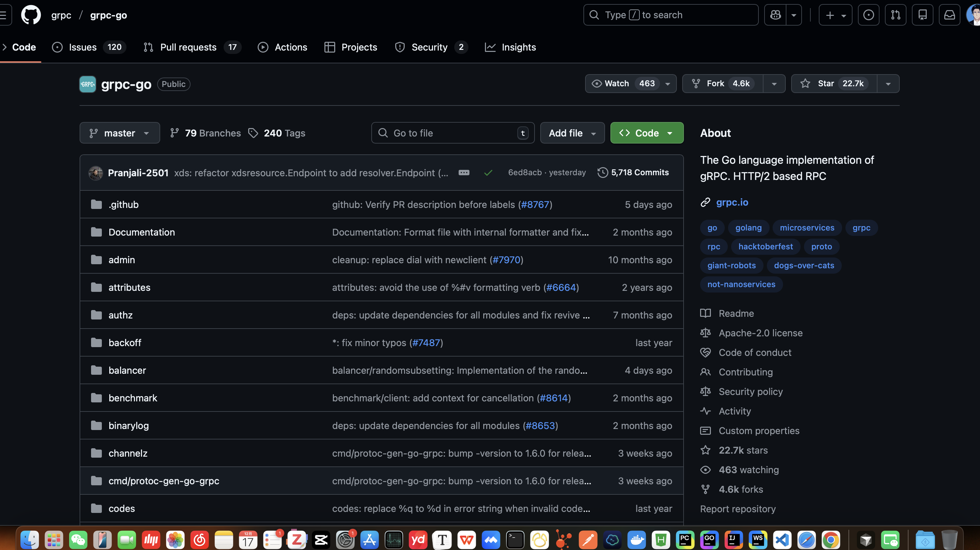Open the balancer folder
Viewport: 980px width, 550px height.
pyautogui.click(x=127, y=370)
